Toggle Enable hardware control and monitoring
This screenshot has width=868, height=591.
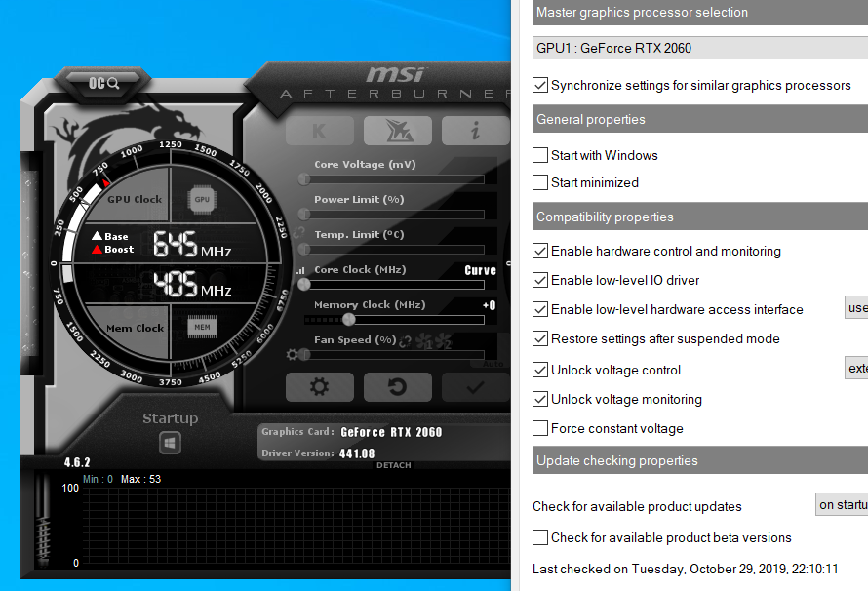(540, 251)
